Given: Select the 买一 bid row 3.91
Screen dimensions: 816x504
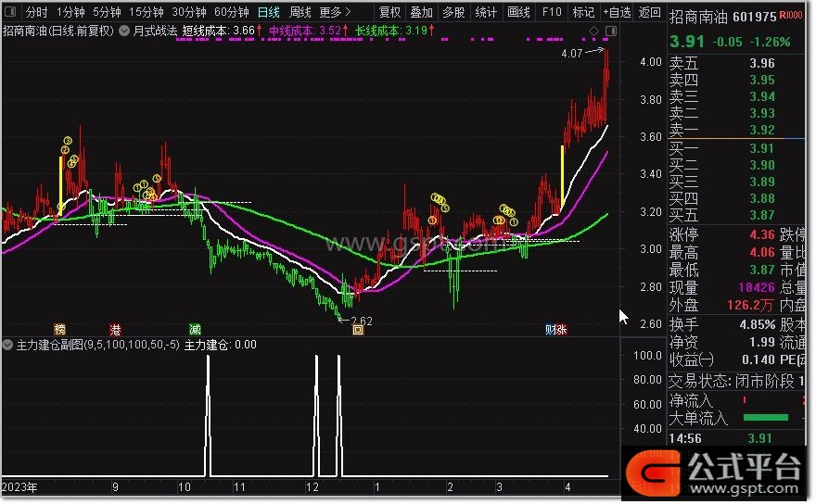Looking at the screenshot, I should click(736, 149).
